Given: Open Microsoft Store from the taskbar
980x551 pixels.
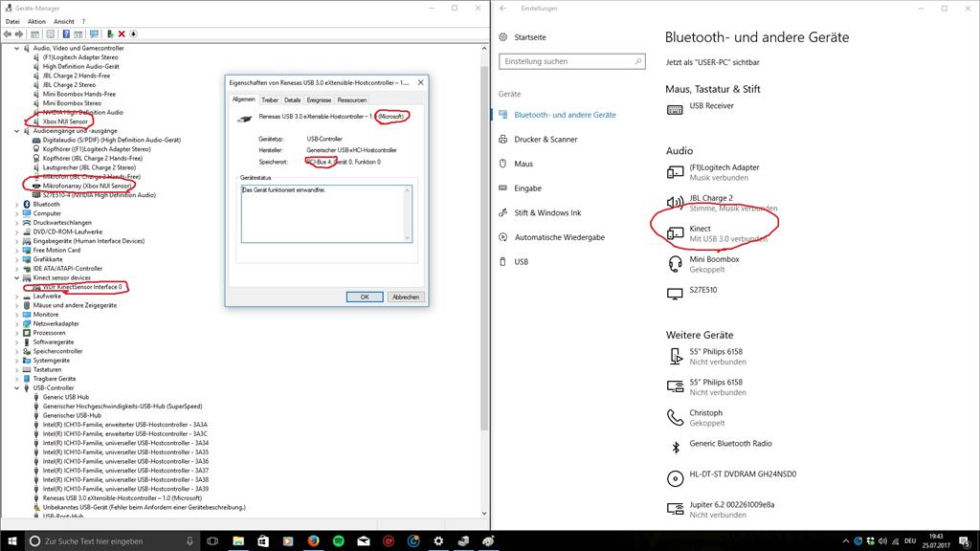Looking at the screenshot, I should coord(263,541).
